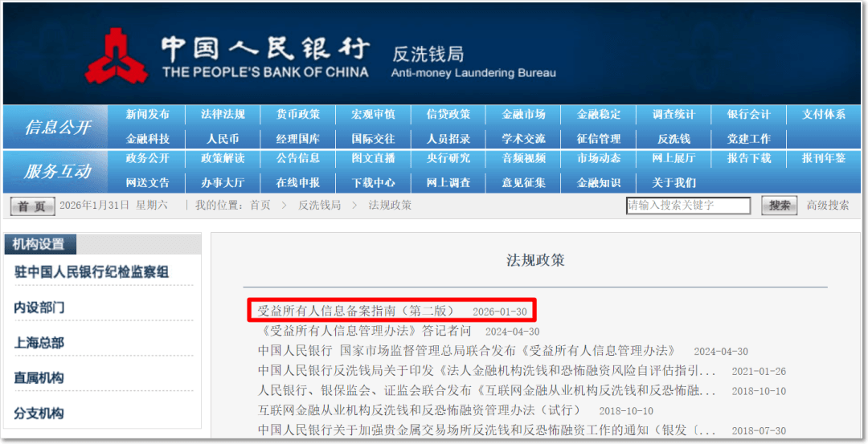Open 国际交往 menu item
The image size is (868, 444).
coord(373,139)
